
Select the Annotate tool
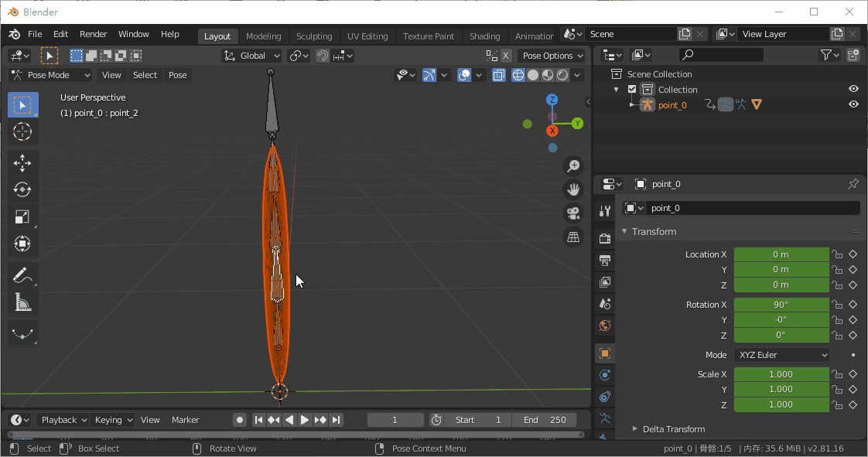pos(22,275)
